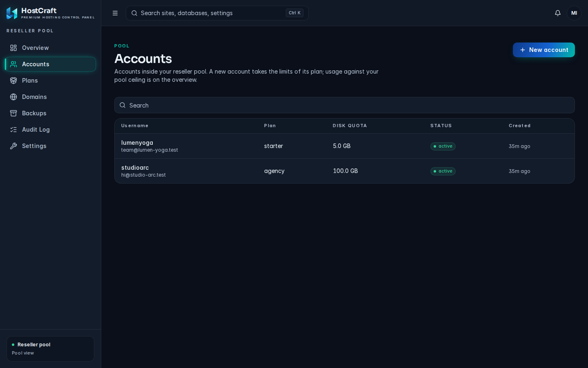Click the HostCraft logo icon
Image resolution: width=588 pixels, height=368 pixels.
pyautogui.click(x=12, y=13)
